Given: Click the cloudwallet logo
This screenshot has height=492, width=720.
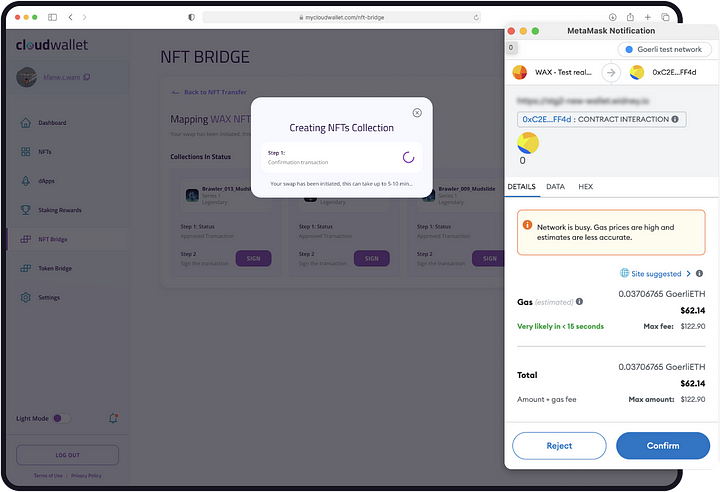Looking at the screenshot, I should (52, 45).
